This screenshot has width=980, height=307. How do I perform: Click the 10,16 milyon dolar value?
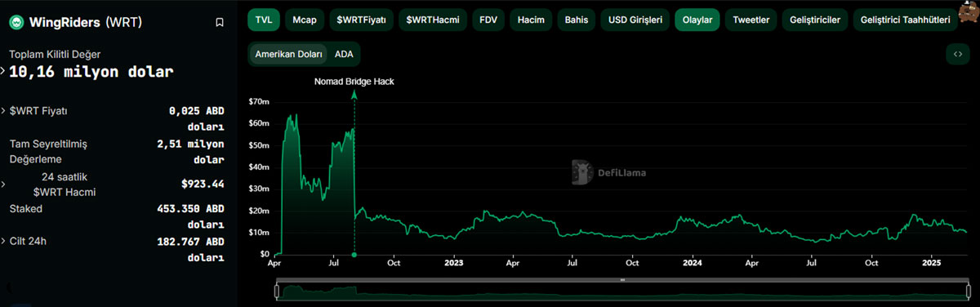coord(91,72)
